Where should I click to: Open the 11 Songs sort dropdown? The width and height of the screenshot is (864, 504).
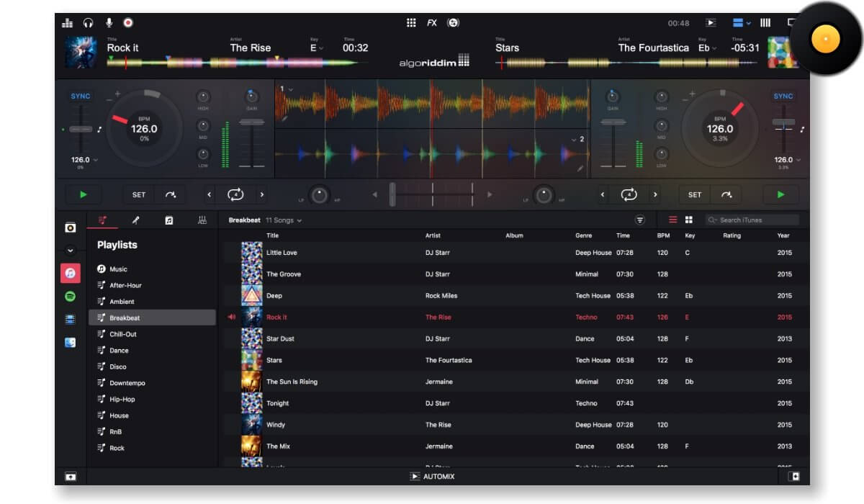(284, 220)
